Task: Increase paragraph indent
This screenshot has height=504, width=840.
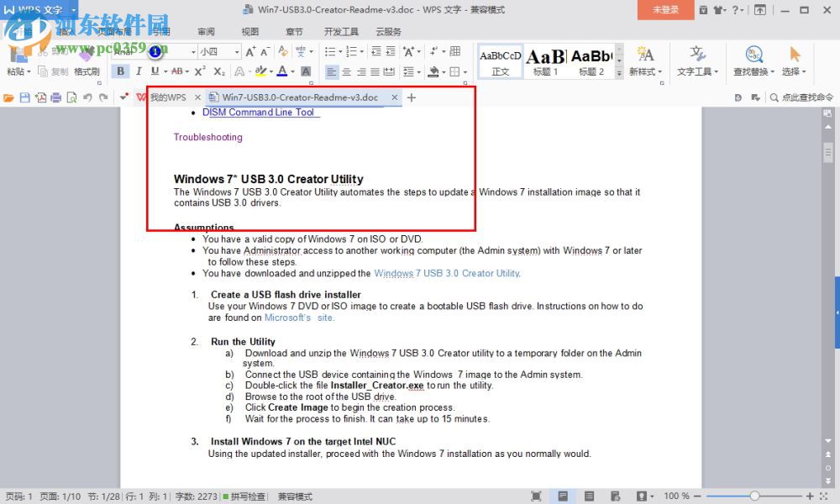Action: pos(391,51)
